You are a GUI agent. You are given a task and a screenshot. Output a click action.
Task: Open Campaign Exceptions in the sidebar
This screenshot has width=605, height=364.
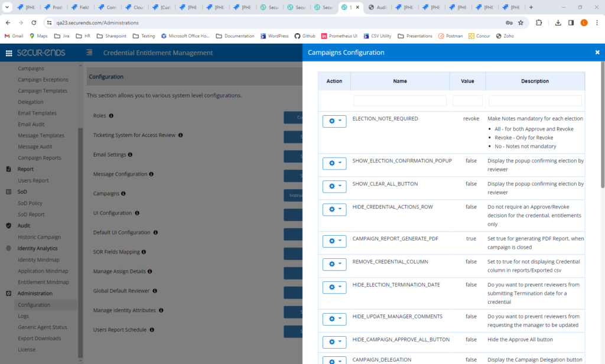43,80
